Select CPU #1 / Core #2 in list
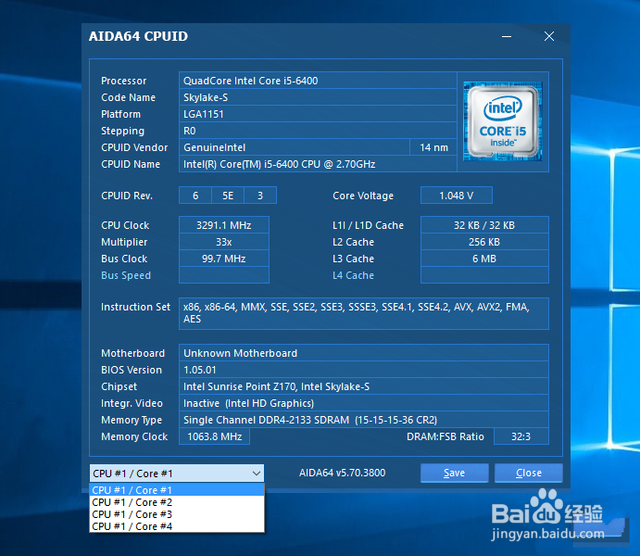Image resolution: width=640 pixels, height=556 pixels. pos(177,502)
